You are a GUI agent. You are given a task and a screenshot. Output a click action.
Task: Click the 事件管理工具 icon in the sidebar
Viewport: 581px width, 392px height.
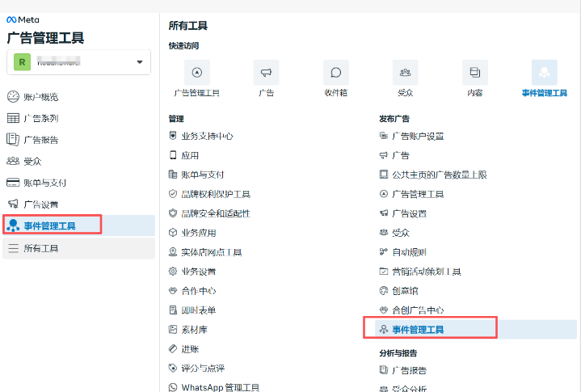click(x=13, y=226)
